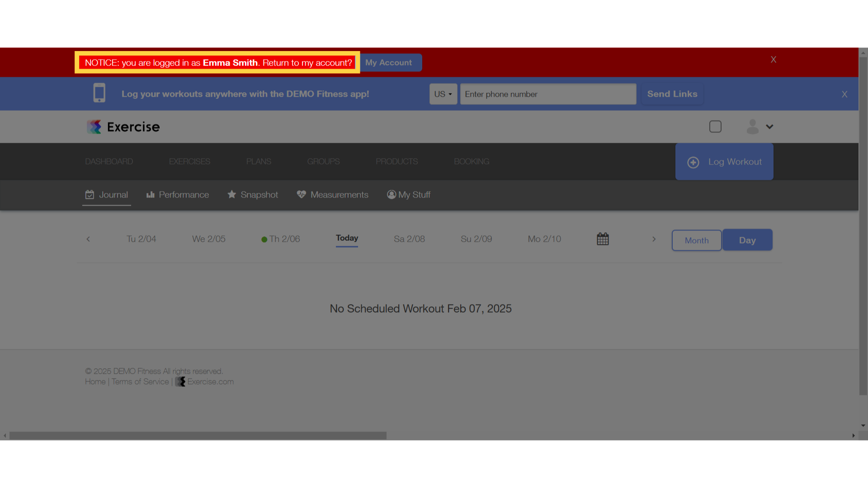Open the calendar date picker icon

[x=603, y=239]
